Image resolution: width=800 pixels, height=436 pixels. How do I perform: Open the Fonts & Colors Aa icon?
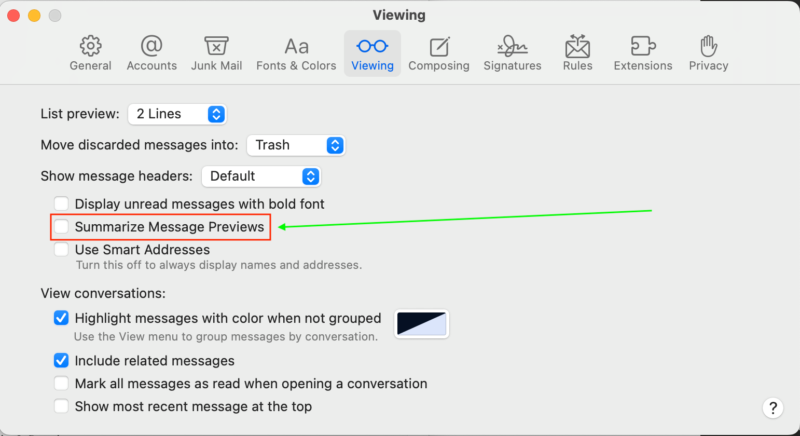pos(296,47)
